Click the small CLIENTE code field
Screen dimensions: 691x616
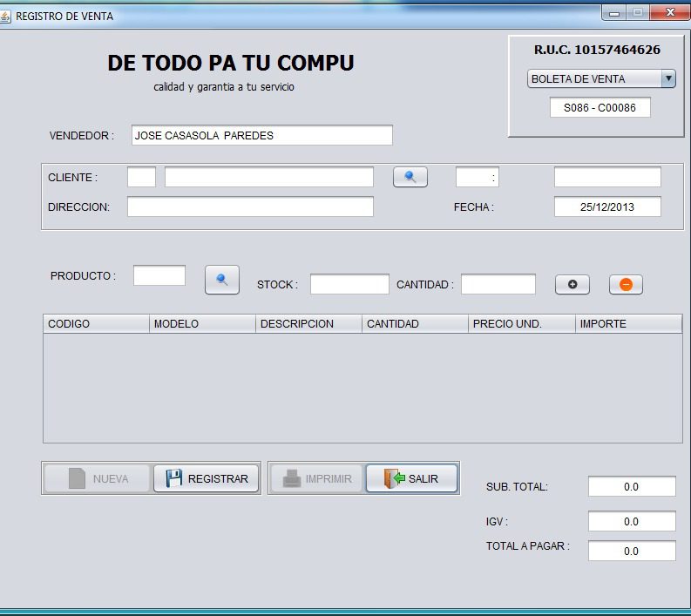tap(141, 177)
